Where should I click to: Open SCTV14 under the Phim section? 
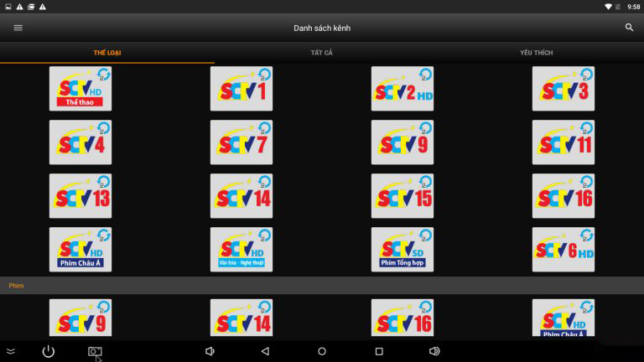click(241, 318)
